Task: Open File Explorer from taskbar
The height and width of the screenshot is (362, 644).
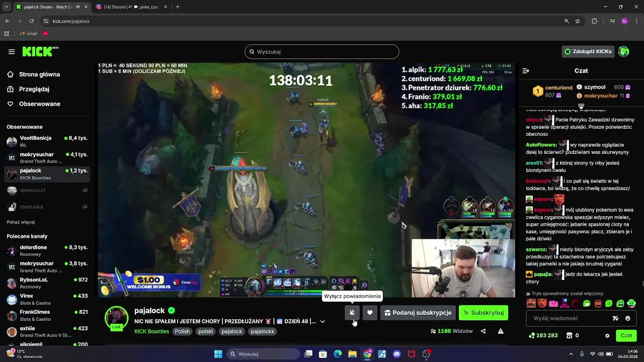Action: pyautogui.click(x=352, y=354)
